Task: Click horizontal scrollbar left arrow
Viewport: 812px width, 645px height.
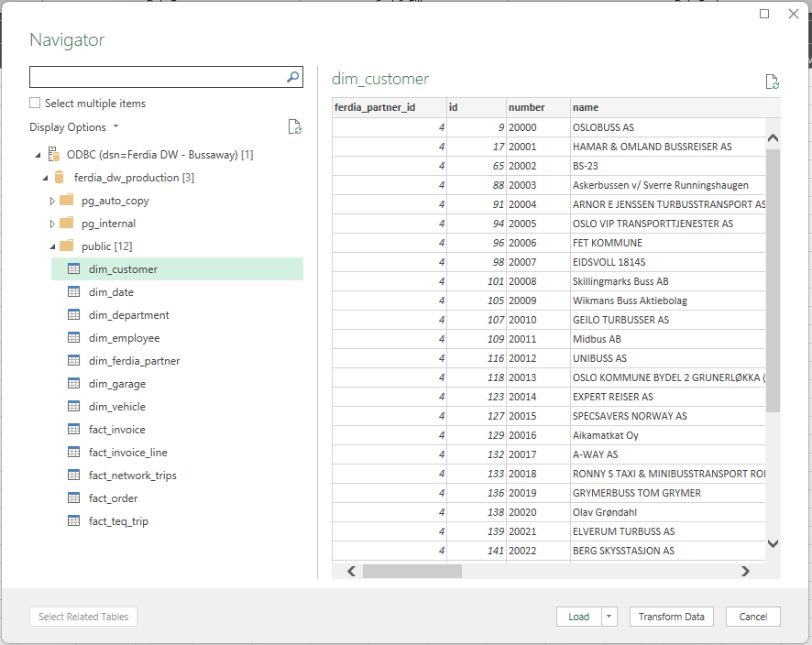Action: pyautogui.click(x=352, y=571)
